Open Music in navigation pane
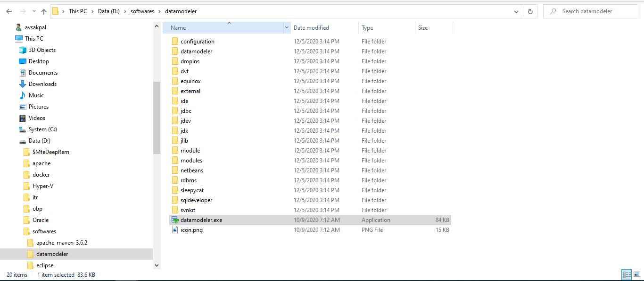Viewport: 644px width, 281px height. pyautogui.click(x=36, y=95)
